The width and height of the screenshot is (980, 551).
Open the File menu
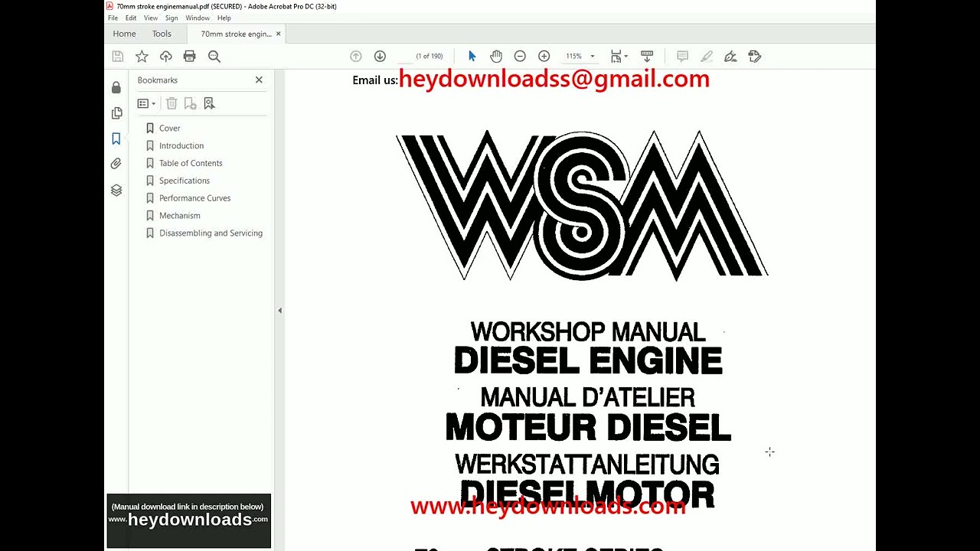[x=113, y=18]
